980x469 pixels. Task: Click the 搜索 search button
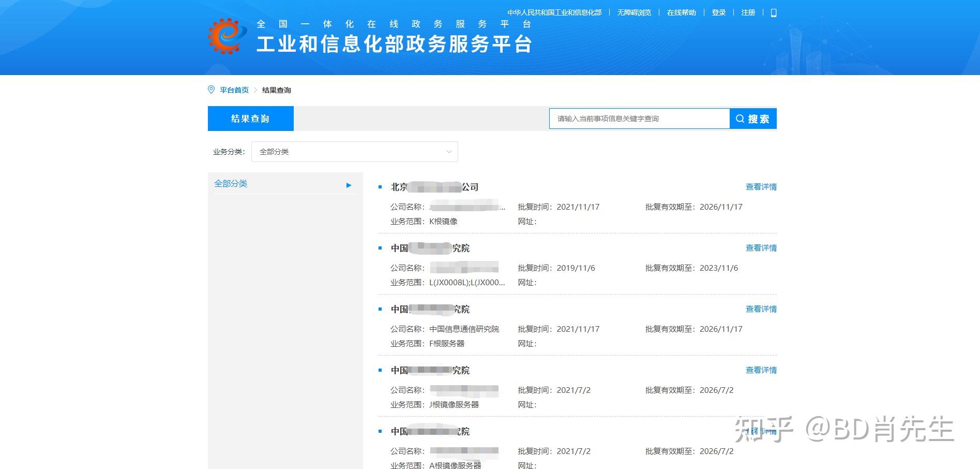tap(752, 118)
